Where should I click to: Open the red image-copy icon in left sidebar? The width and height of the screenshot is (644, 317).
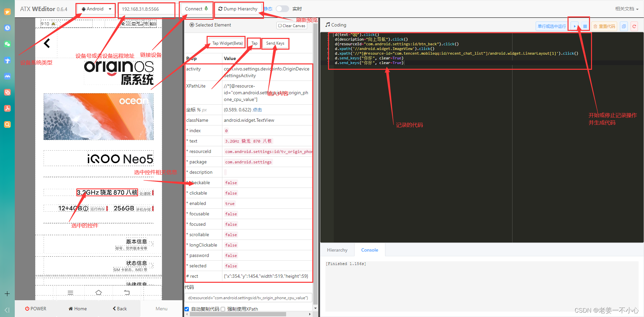[7, 92]
